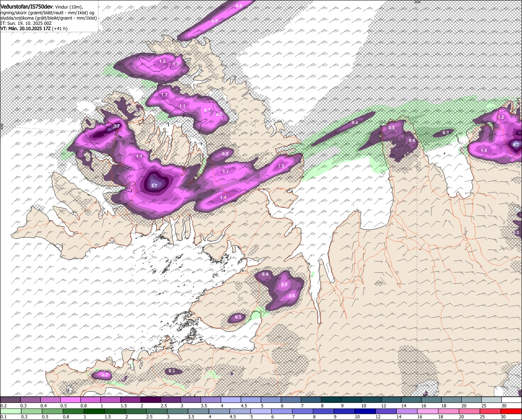The height and width of the screenshot is (420, 522).
Task: Select the 7–8 blue swatch in lower legend
Action: (303, 411)
